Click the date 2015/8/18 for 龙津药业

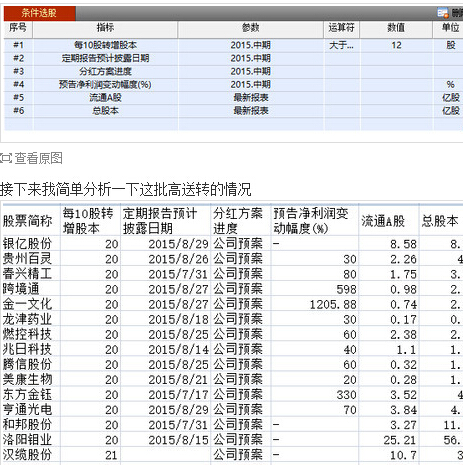[x=178, y=320]
